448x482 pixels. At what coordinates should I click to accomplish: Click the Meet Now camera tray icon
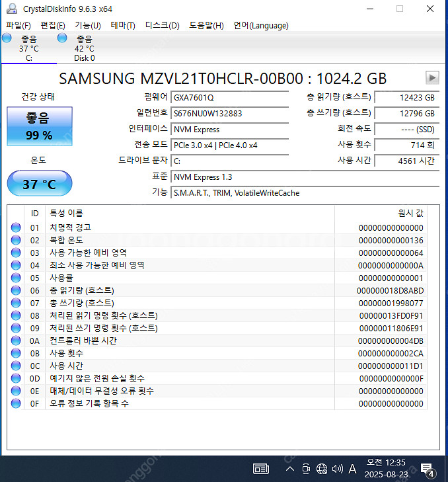coord(306,469)
